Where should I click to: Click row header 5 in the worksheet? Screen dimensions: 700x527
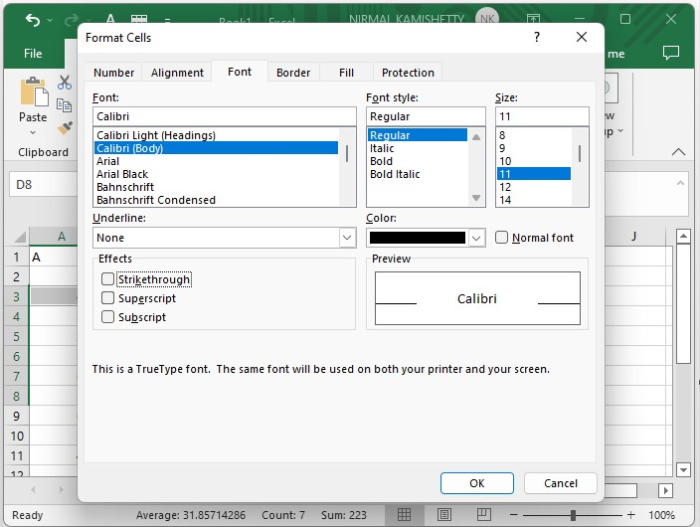pyautogui.click(x=17, y=336)
